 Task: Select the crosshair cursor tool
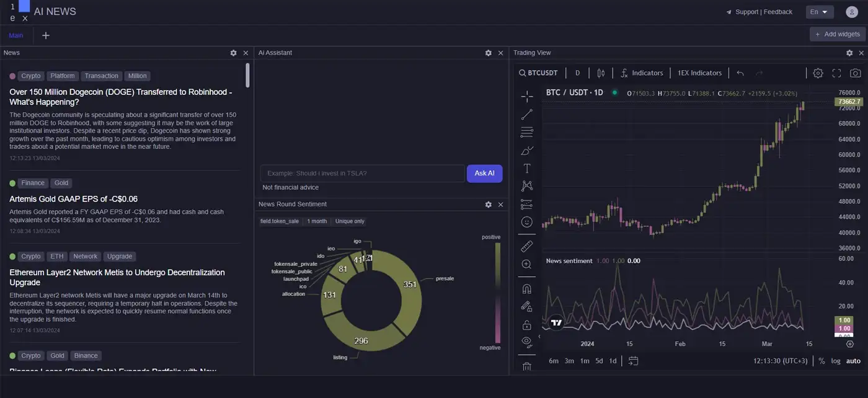coord(526,96)
